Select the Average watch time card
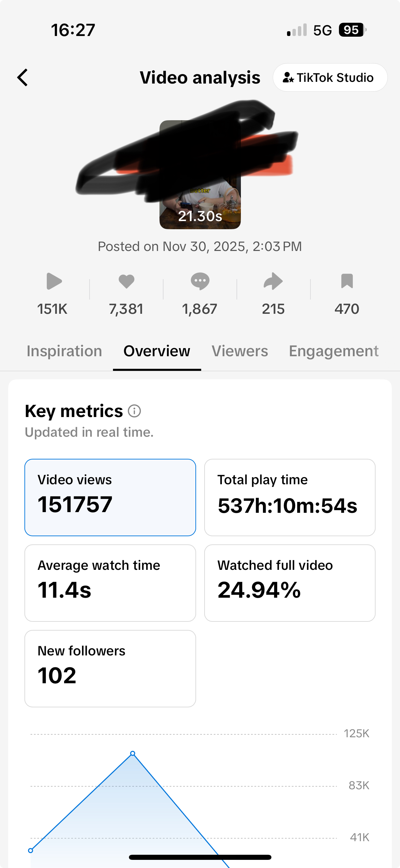Image resolution: width=400 pixels, height=868 pixels. (110, 583)
